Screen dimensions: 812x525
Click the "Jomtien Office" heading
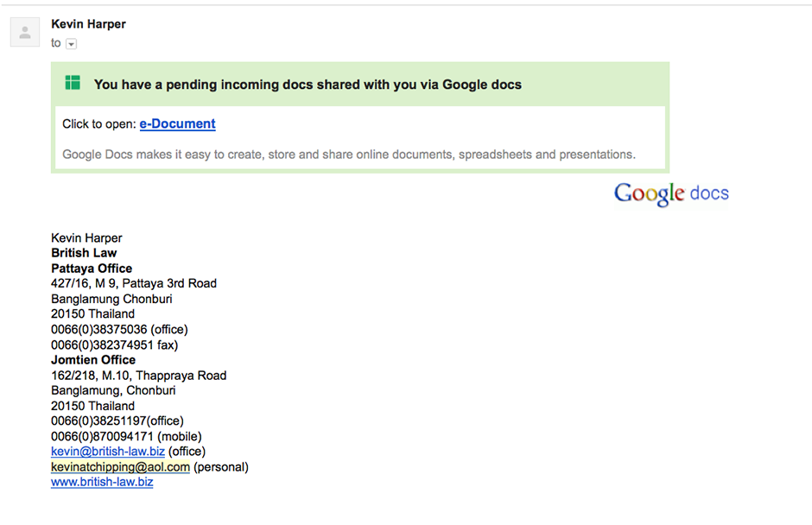point(93,360)
